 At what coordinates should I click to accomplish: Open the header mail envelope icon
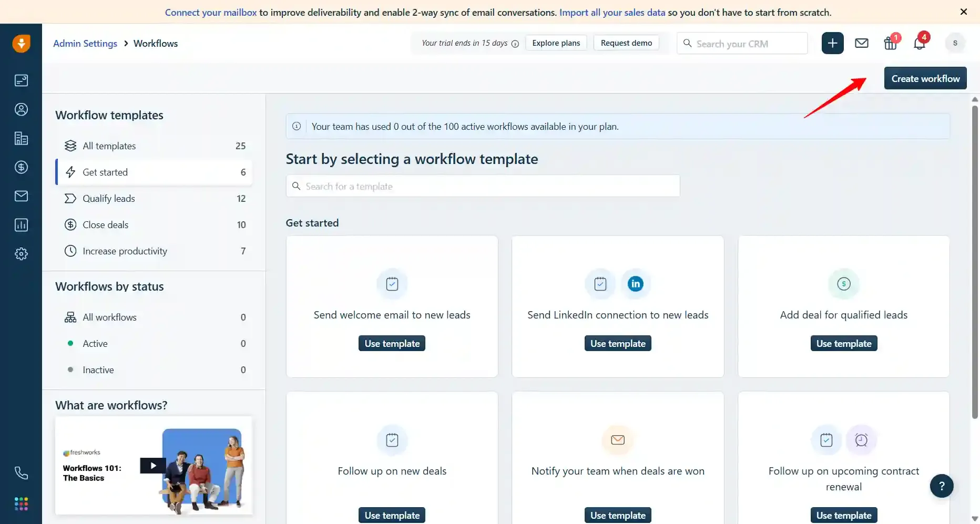861,43
